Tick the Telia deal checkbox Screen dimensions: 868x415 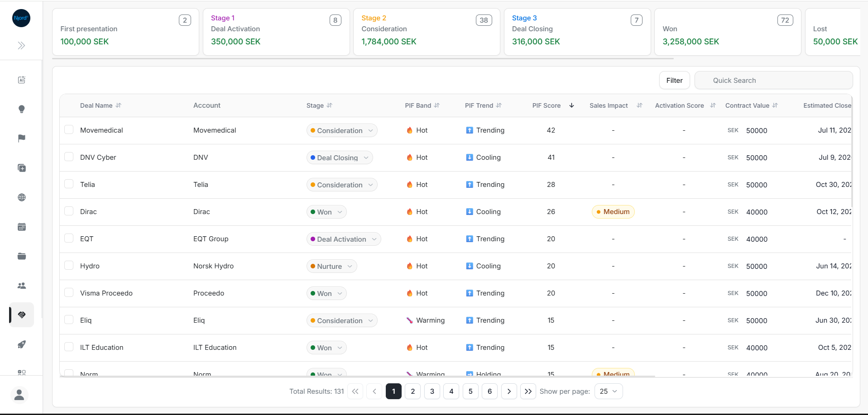pos(69,184)
